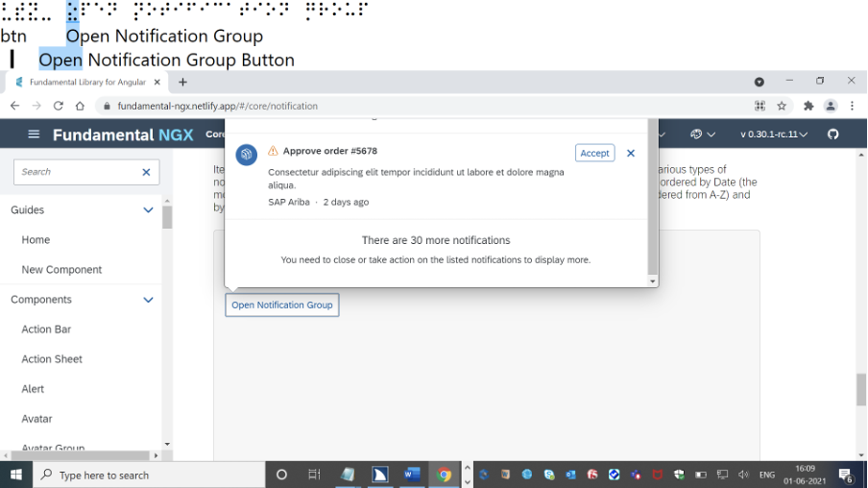Select the Fundamental Library for Angular tab
This screenshot has height=488, width=868.
tap(85, 82)
